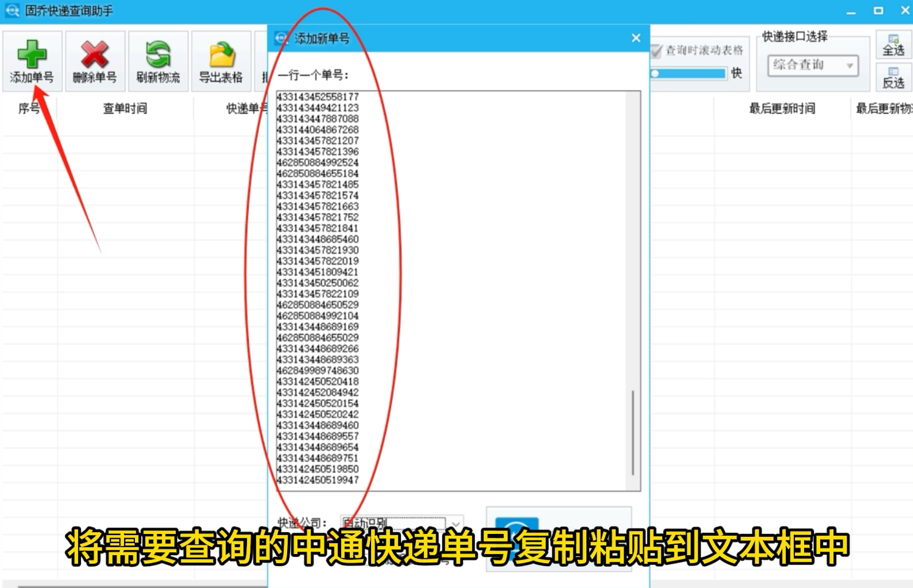Click tracking number 433144064867268

[x=318, y=130]
